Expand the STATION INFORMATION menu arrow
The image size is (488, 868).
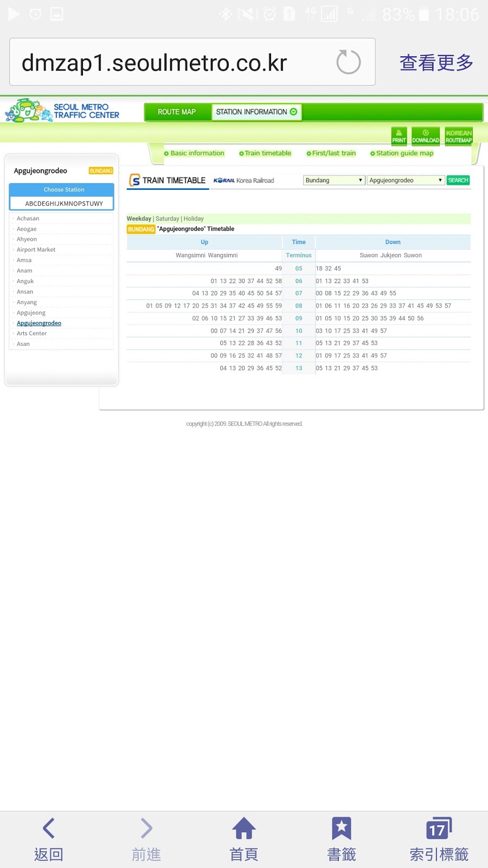[294, 112]
